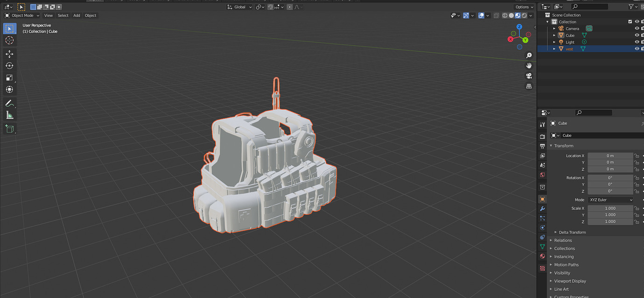Screen dimensions: 644x298
Task: Toggle proportional editing button
Action: pyautogui.click(x=290, y=7)
